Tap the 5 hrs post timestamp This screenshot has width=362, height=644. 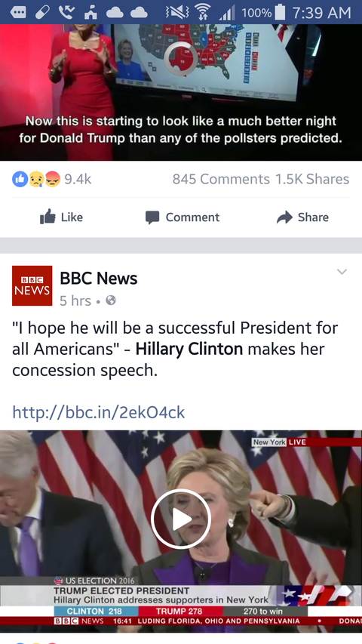point(75,300)
